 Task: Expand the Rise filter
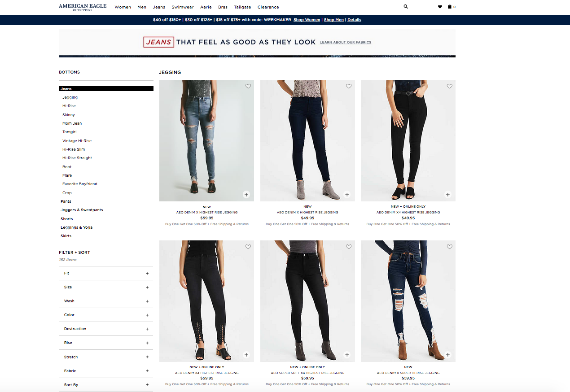coord(106,343)
